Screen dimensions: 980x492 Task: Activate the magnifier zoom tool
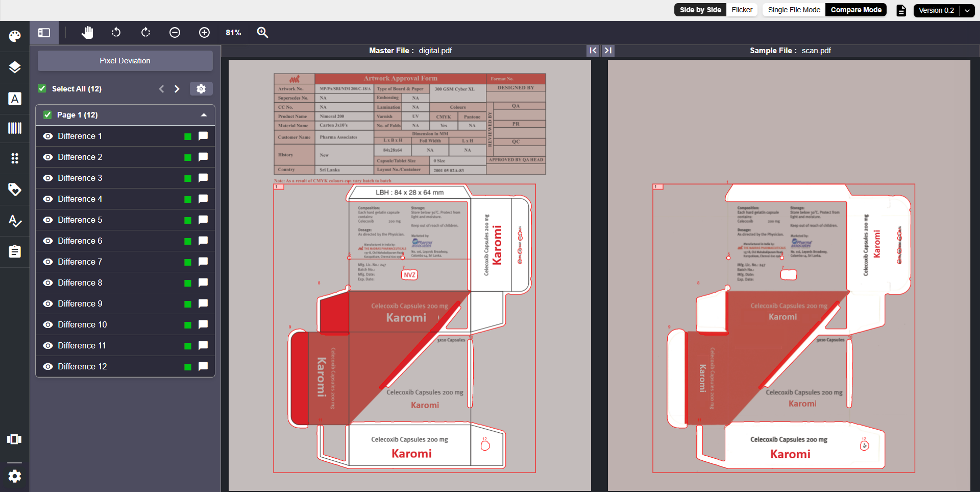262,33
